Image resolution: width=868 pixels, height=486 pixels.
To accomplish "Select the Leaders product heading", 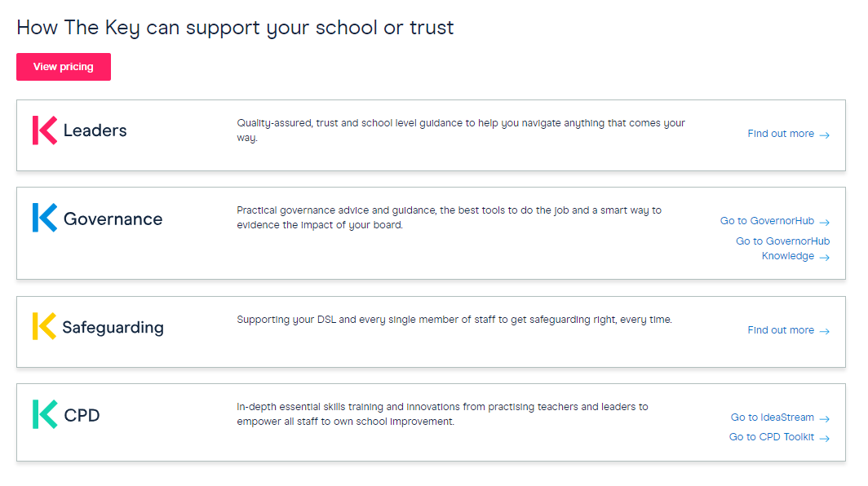I will [95, 130].
